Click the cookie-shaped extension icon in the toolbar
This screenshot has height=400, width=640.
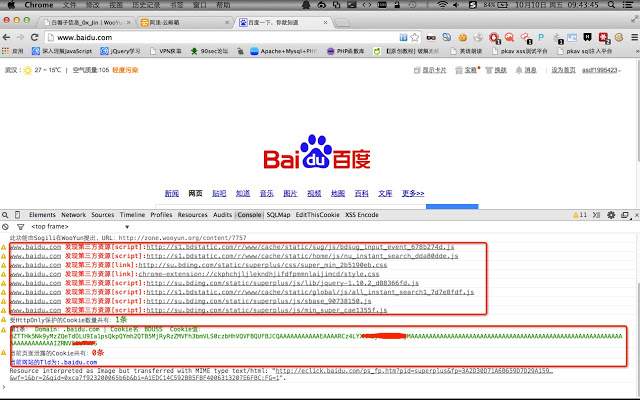[462, 38]
